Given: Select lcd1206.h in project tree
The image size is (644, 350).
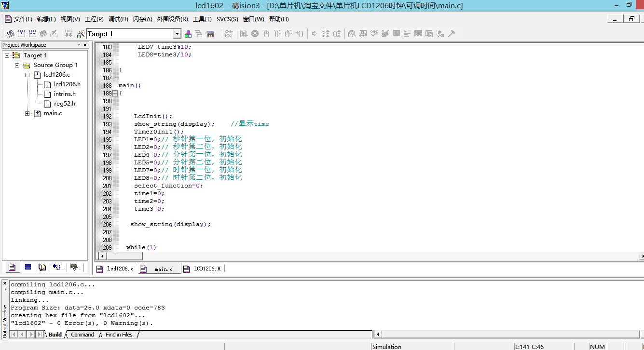Looking at the screenshot, I should coord(67,84).
